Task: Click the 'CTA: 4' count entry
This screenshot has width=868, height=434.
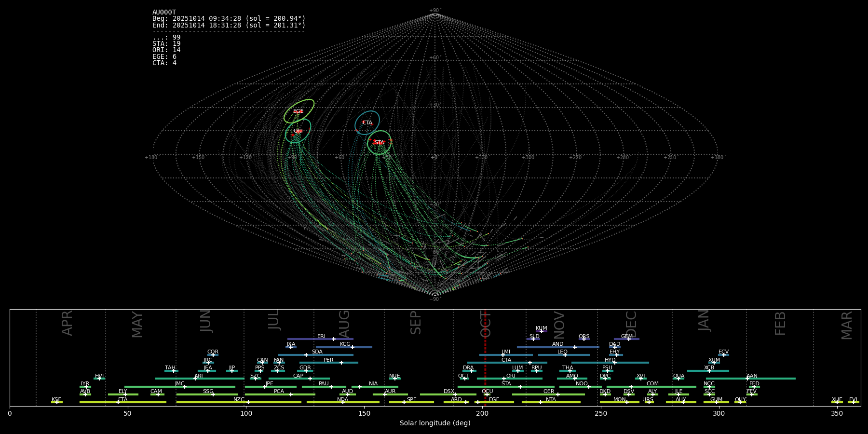Action: point(164,63)
